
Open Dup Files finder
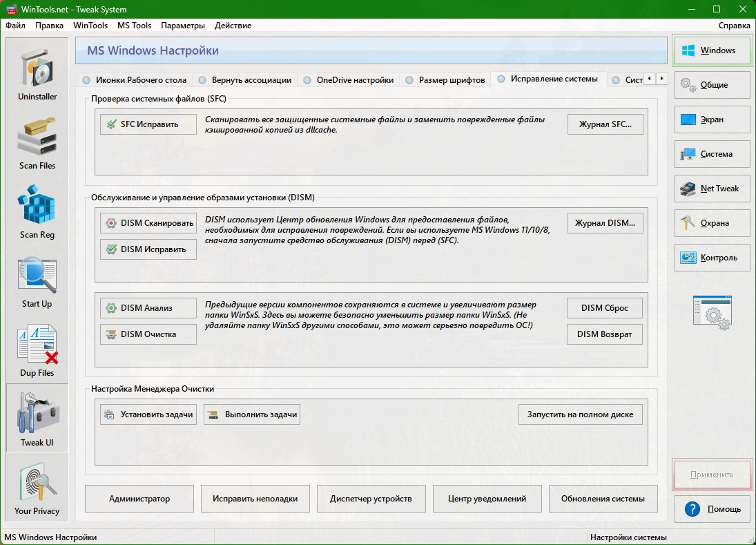click(x=37, y=350)
